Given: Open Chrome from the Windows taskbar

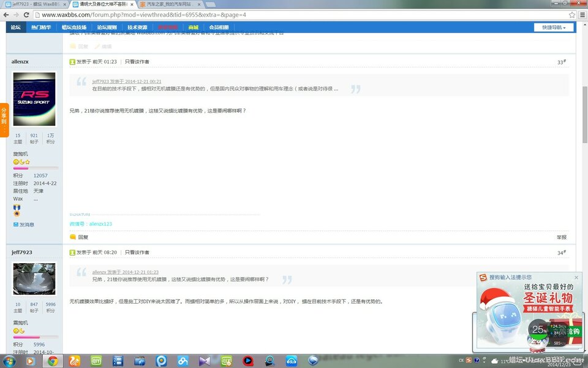Looking at the screenshot, I should click(53, 361).
